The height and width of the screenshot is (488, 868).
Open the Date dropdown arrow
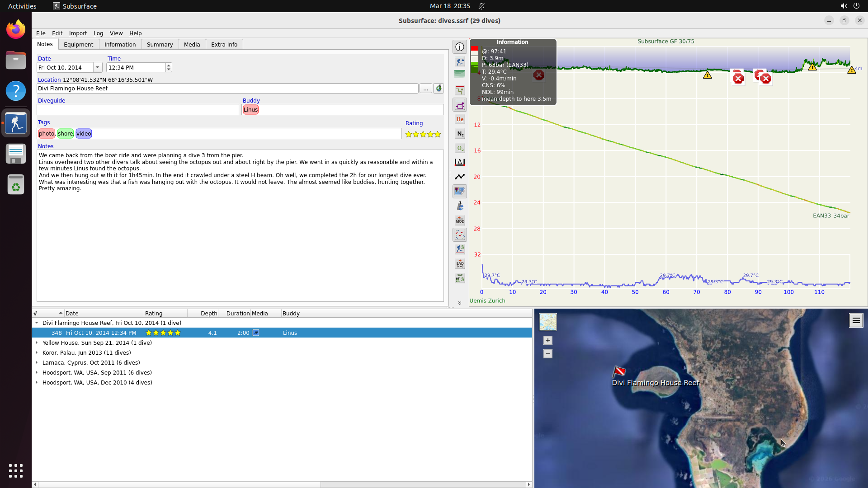tap(97, 68)
